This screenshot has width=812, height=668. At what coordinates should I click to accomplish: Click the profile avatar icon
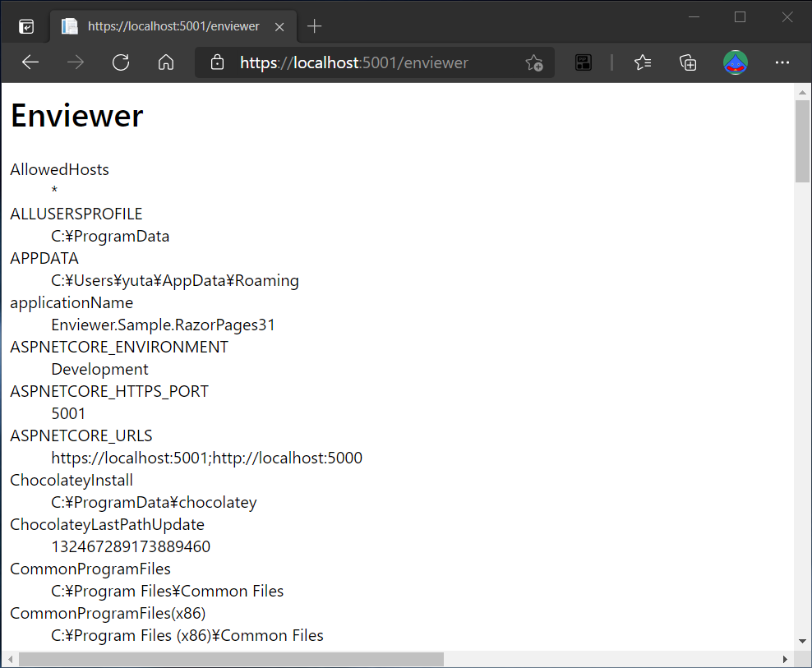tap(736, 62)
